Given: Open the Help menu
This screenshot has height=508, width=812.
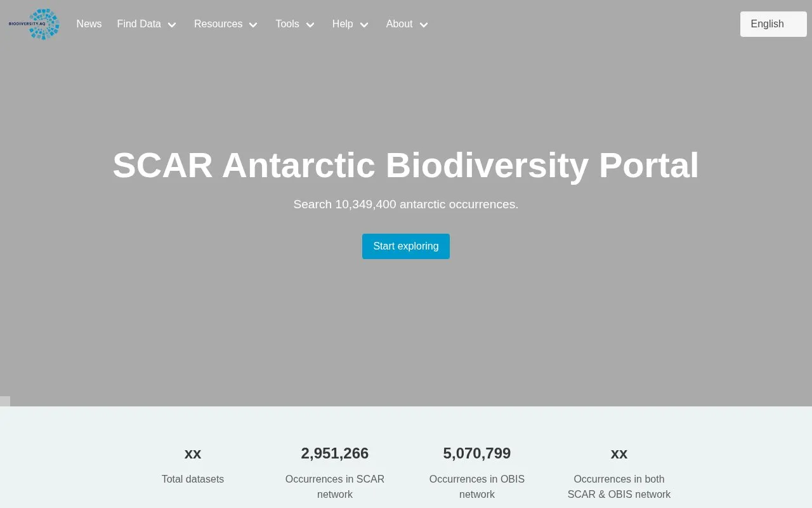Looking at the screenshot, I should [343, 24].
